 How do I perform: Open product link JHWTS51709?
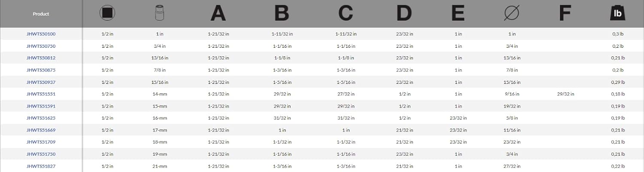pos(41,142)
